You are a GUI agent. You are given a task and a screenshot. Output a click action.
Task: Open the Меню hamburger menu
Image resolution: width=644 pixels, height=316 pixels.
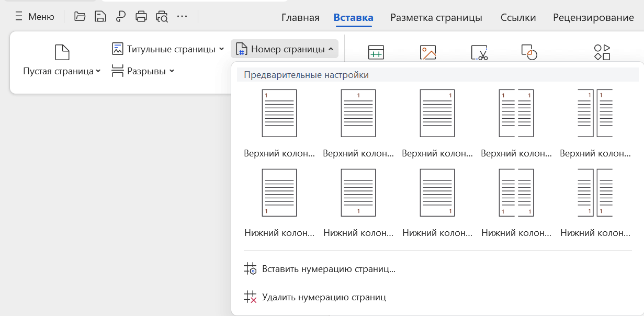point(35,17)
